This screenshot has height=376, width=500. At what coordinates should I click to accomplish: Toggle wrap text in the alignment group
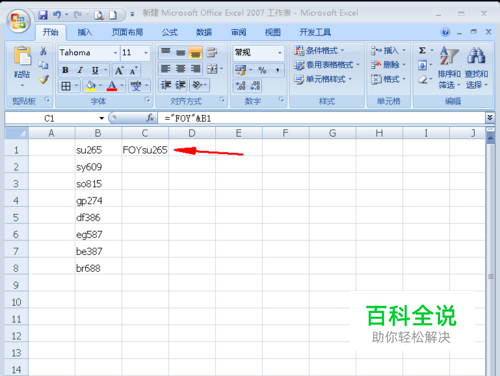[x=212, y=52]
